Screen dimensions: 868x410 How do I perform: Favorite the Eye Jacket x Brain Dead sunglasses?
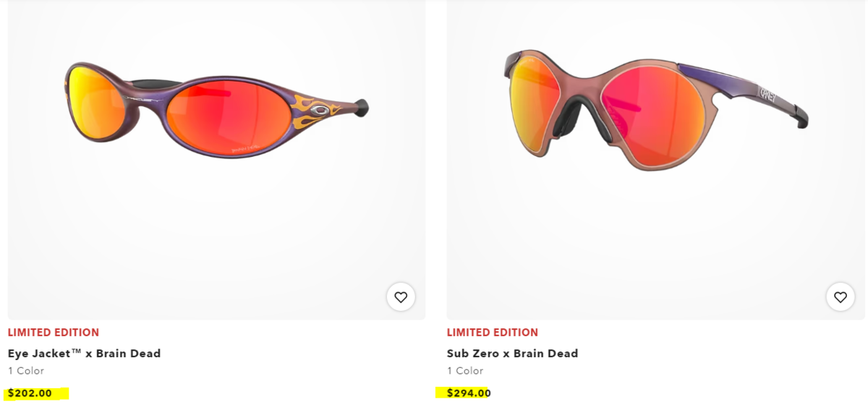click(x=401, y=296)
